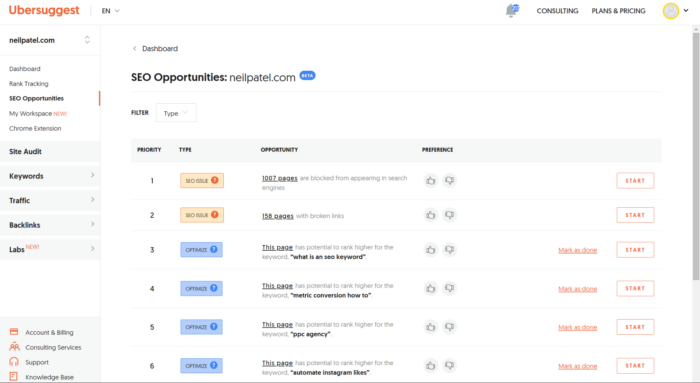
Task: Click START for the "ppc agency" row
Action: (x=635, y=327)
